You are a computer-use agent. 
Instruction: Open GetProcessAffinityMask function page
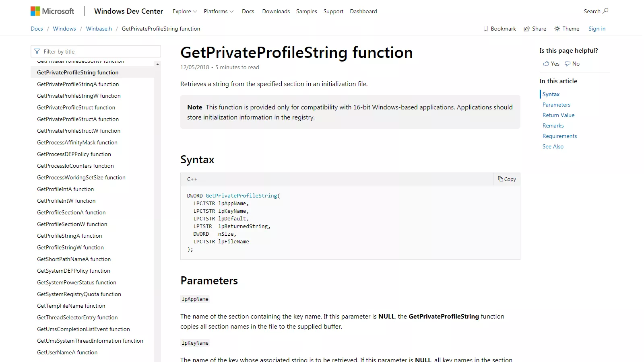(77, 142)
